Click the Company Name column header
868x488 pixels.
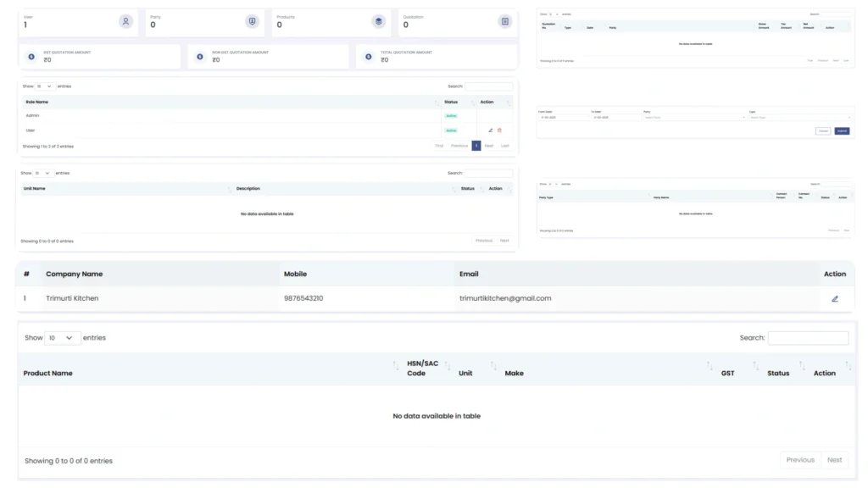(75, 274)
